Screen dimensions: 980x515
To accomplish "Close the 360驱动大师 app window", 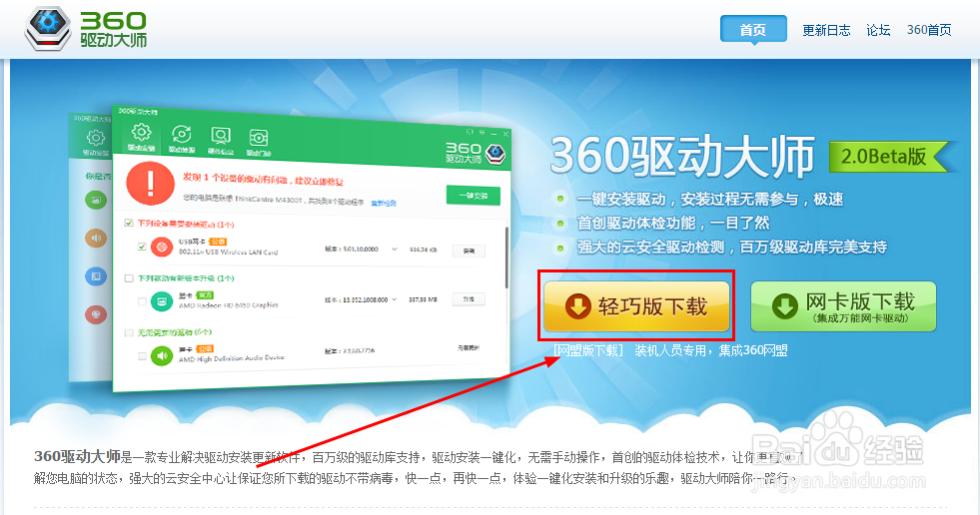I will coord(505,134).
